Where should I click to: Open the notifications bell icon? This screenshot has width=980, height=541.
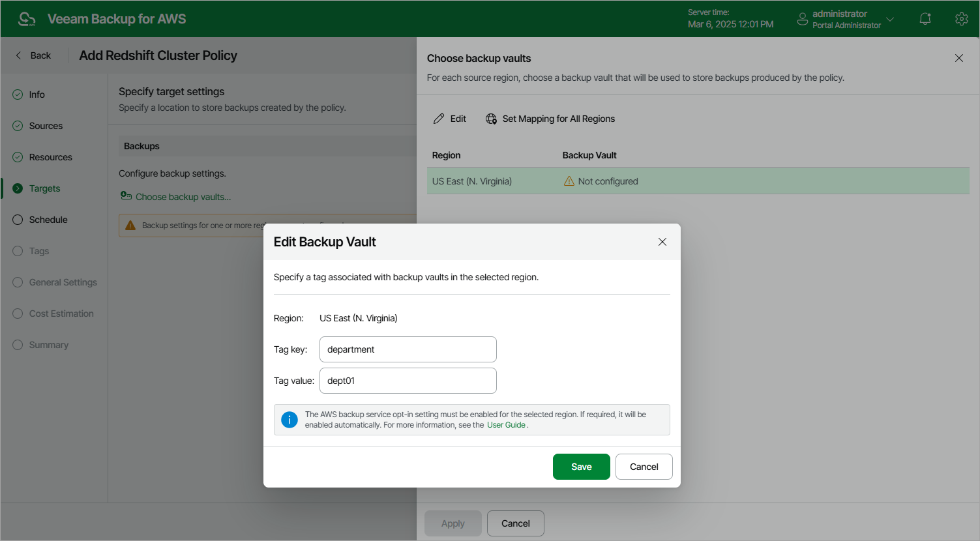[x=925, y=19]
